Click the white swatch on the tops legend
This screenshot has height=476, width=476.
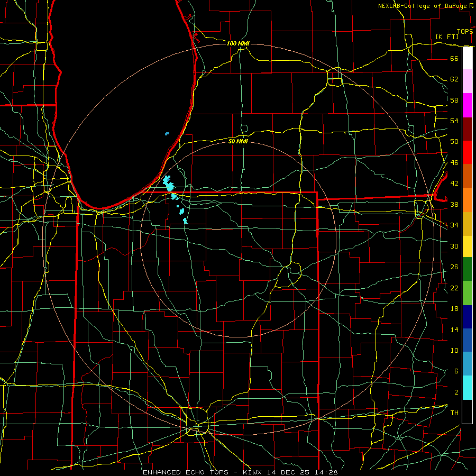pyautogui.click(x=467, y=58)
